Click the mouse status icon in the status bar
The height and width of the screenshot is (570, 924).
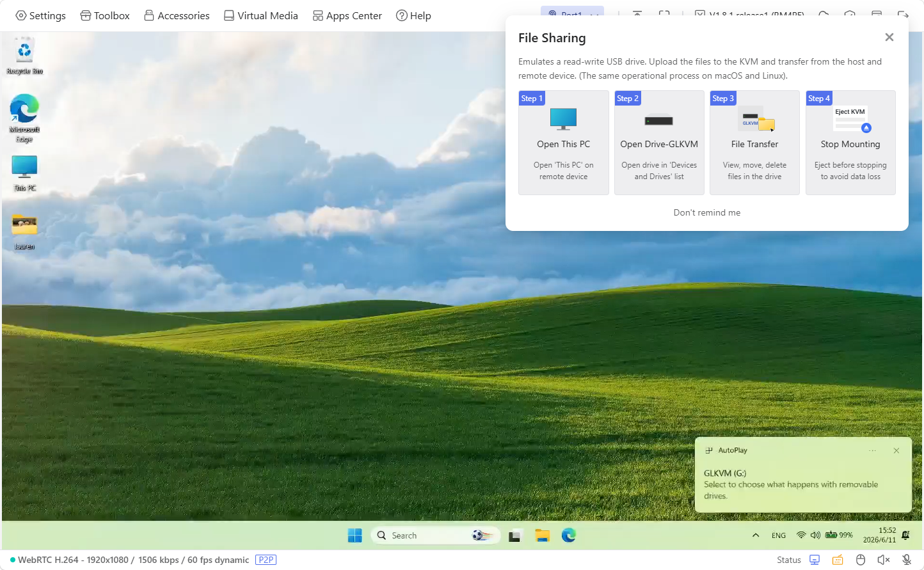point(861,560)
